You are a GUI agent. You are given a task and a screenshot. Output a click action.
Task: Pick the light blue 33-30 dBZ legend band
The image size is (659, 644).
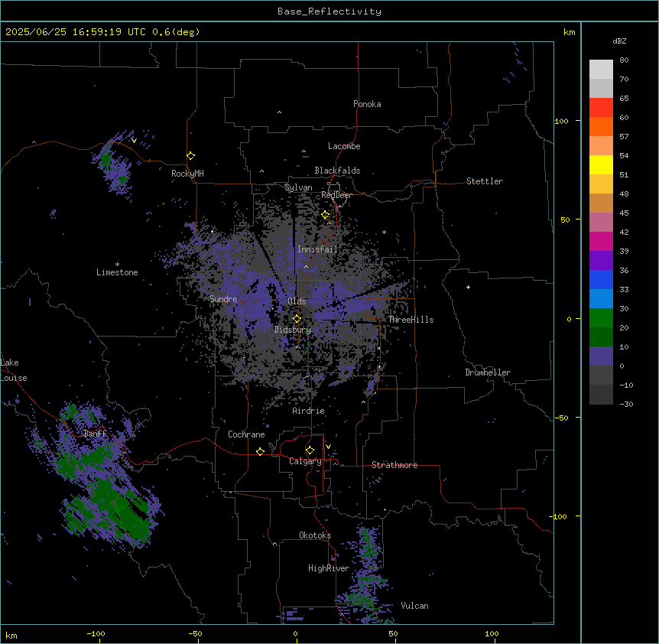pyautogui.click(x=601, y=299)
